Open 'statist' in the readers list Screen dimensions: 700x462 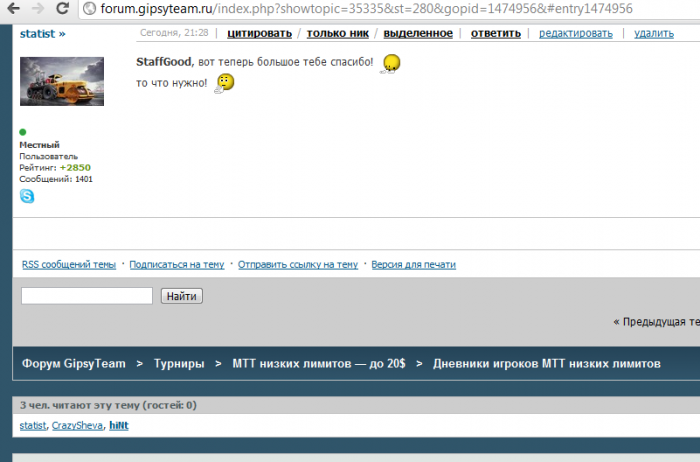(33, 425)
